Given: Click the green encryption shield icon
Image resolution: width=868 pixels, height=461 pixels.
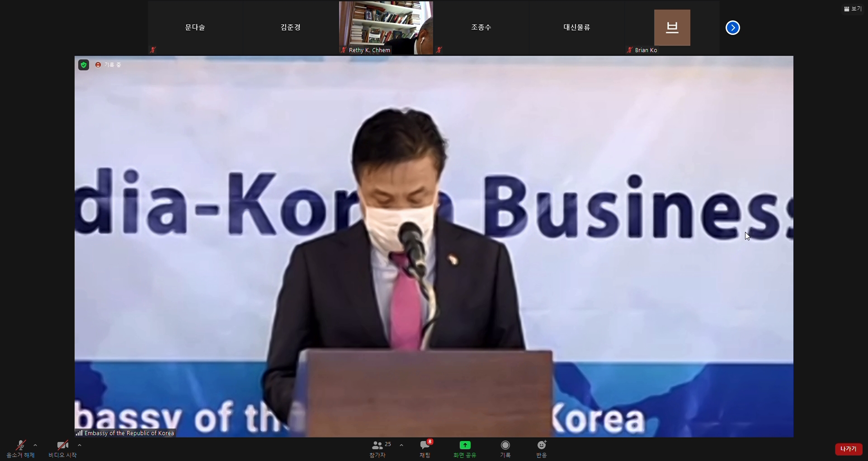Looking at the screenshot, I should pos(84,65).
